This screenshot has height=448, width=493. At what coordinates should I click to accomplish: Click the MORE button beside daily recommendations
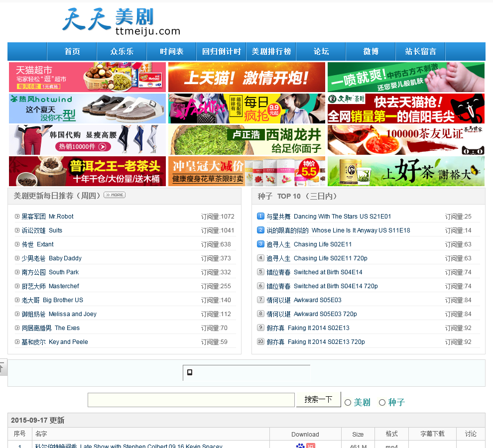115,195
